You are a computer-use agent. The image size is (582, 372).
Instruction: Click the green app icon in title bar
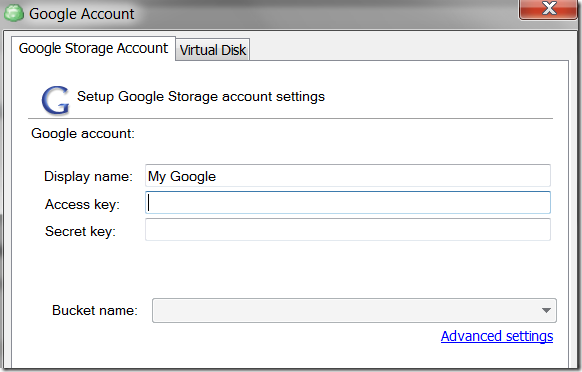click(14, 13)
